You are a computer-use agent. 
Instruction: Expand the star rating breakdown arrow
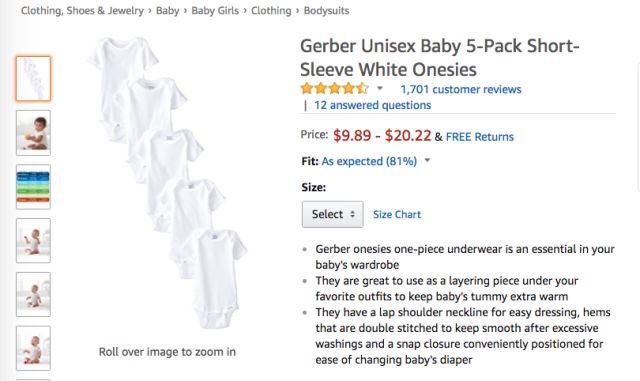pyautogui.click(x=380, y=88)
